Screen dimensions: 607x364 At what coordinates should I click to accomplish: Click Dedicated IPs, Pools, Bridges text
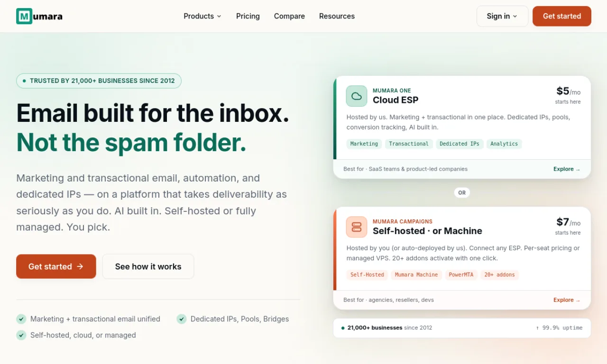(239, 319)
